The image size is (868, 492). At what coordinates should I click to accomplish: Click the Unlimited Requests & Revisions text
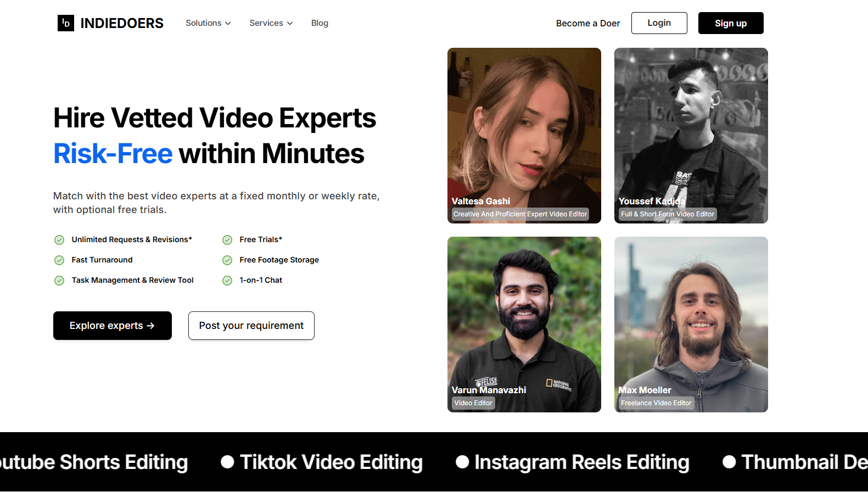click(x=132, y=239)
